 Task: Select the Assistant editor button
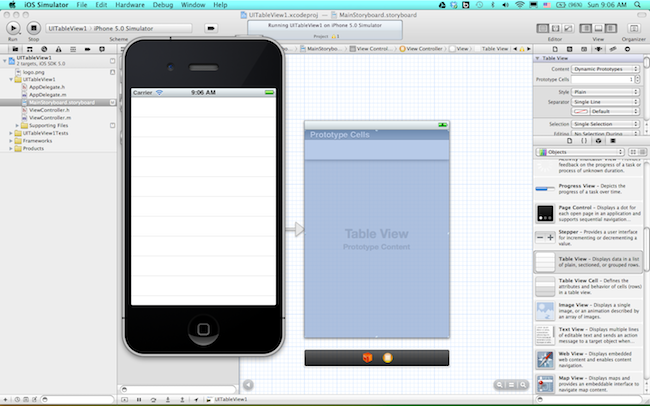555,28
